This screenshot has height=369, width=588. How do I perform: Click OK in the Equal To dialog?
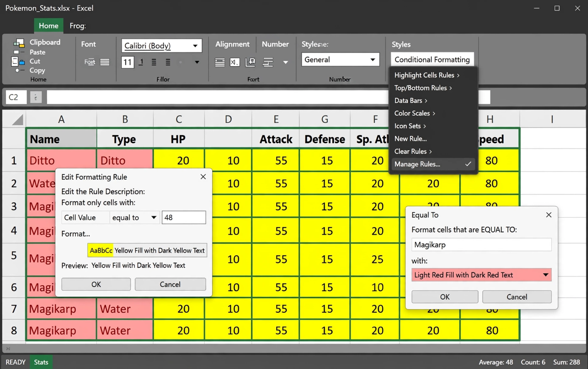pyautogui.click(x=445, y=297)
